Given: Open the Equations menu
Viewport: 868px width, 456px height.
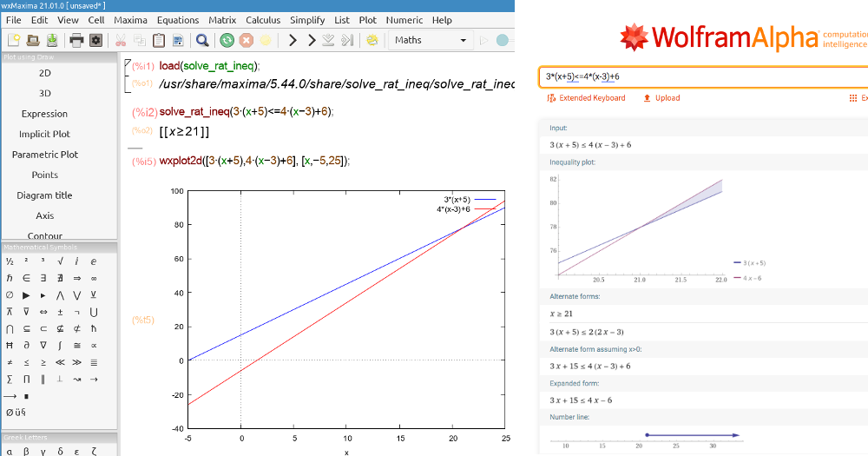Looking at the screenshot, I should pyautogui.click(x=178, y=20).
